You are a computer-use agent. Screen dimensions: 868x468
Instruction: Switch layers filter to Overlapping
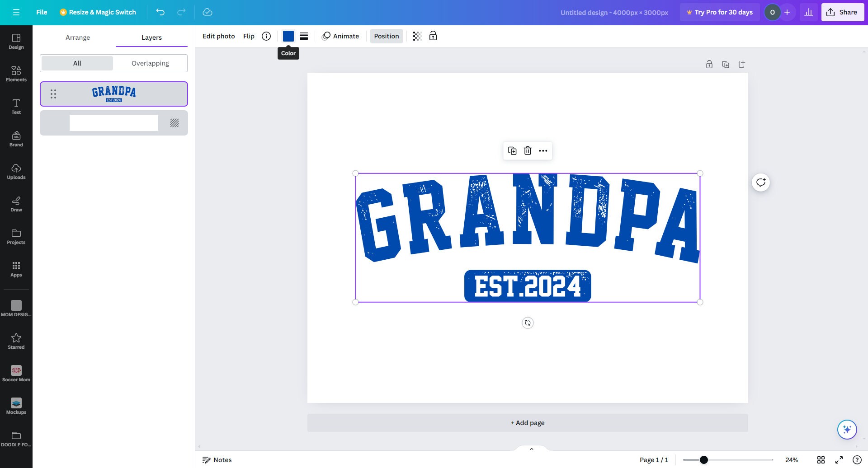[150, 63]
